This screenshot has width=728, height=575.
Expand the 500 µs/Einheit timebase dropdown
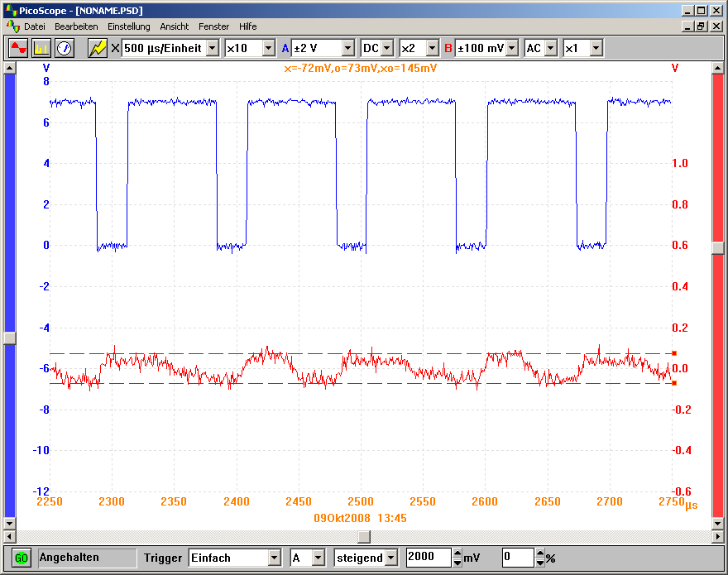[212, 48]
